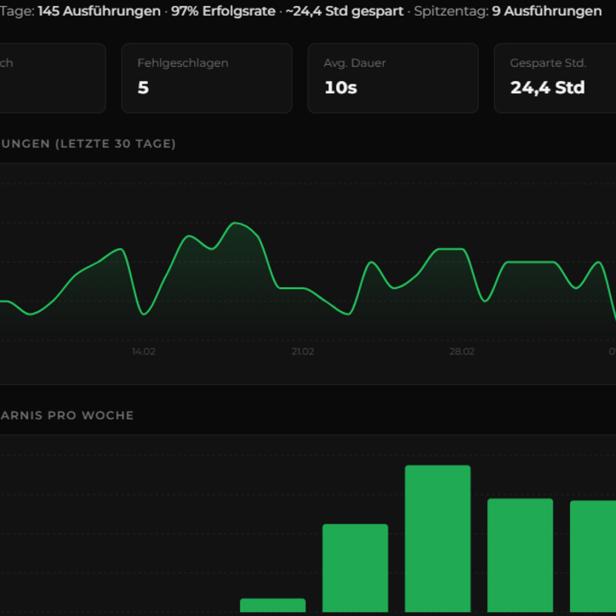Click the "~24,4 Std gespart" summary text
The width and height of the screenshot is (616, 616).
tap(345, 11)
